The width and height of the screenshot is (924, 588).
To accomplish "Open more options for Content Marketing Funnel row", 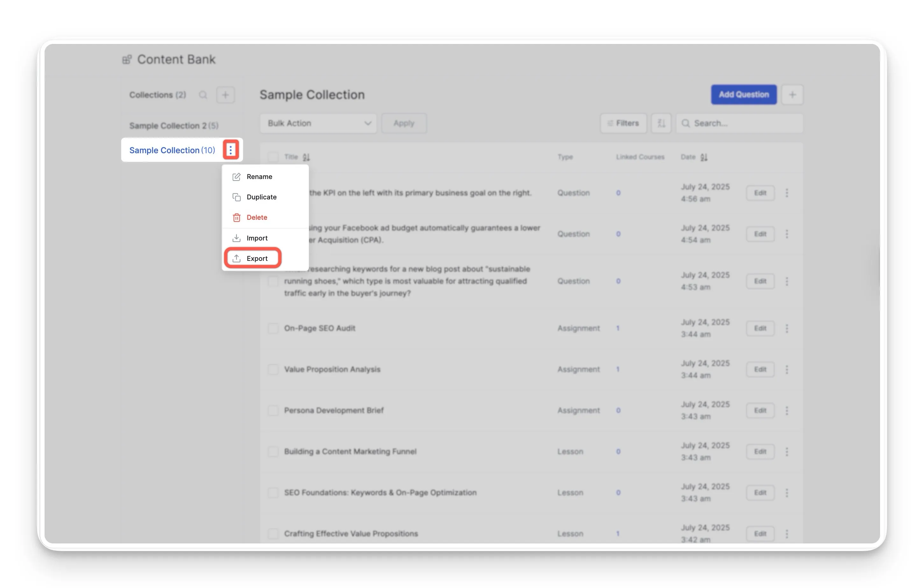I will point(787,451).
